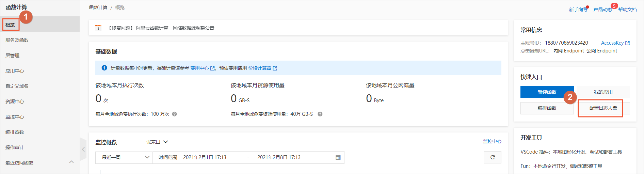Open 资源中心 sidebar entry
Screen dimensions: 644x174
coord(15,101)
